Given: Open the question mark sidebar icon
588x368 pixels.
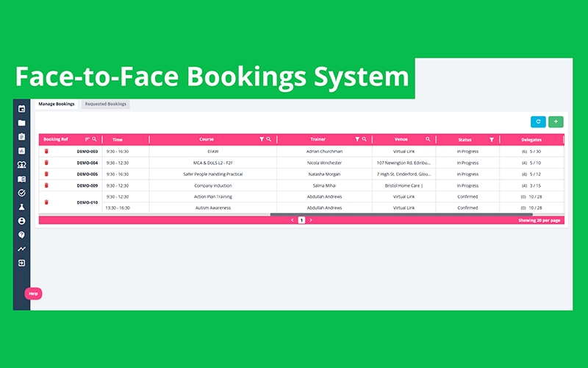Looking at the screenshot, I should 22,235.
